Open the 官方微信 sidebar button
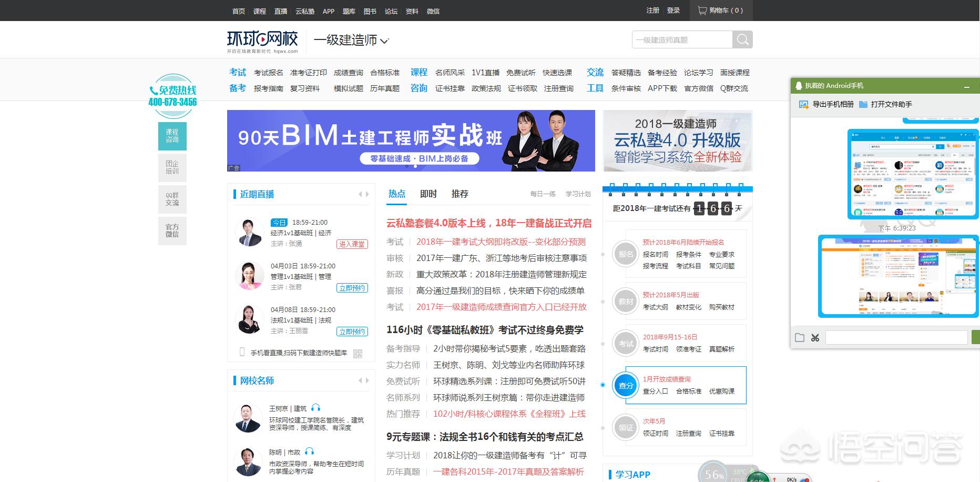 click(172, 230)
